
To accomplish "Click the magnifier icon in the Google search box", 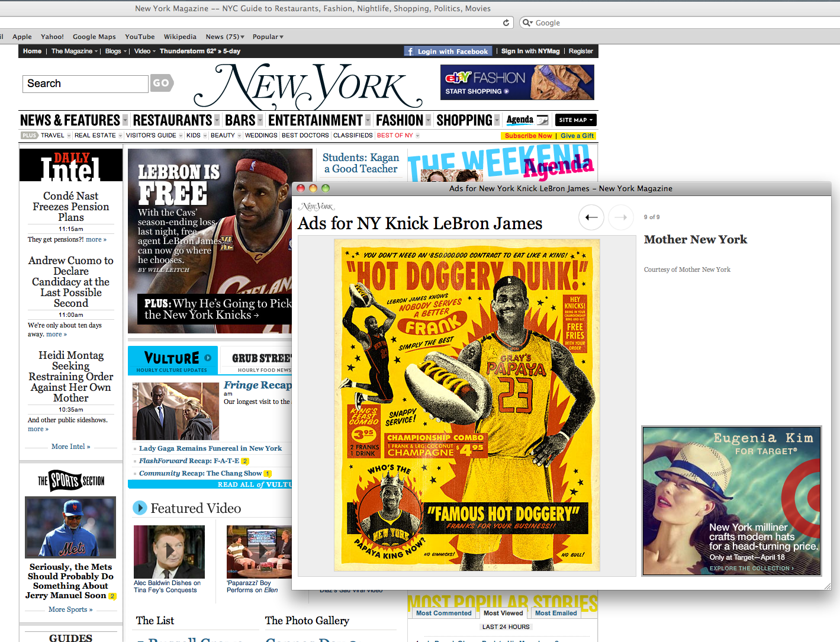I will coord(527,23).
